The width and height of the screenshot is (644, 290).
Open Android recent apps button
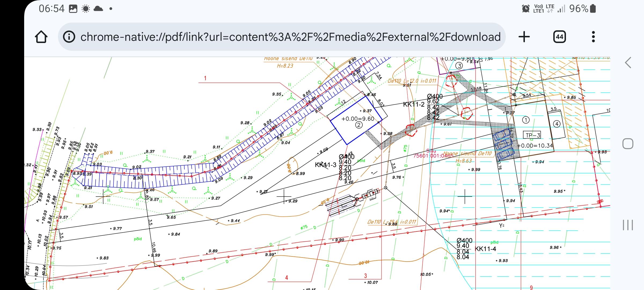pyautogui.click(x=628, y=225)
